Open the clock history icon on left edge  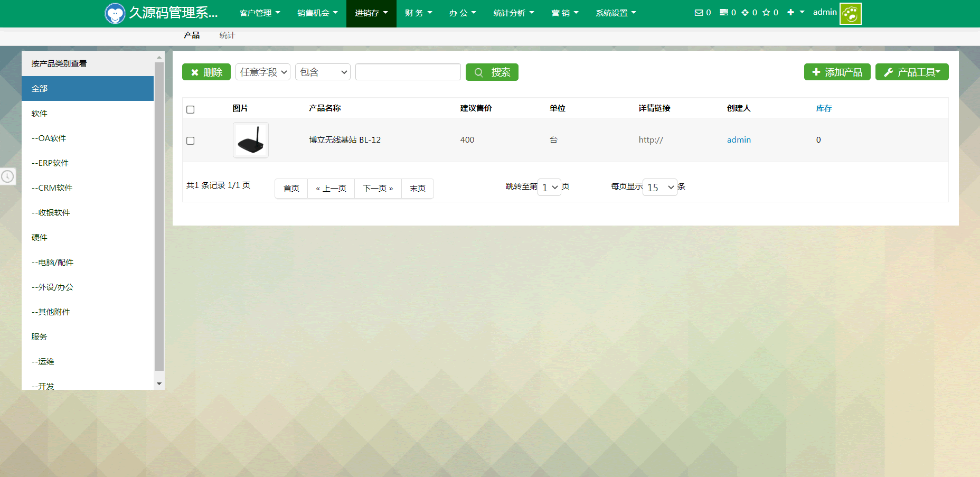click(x=7, y=176)
